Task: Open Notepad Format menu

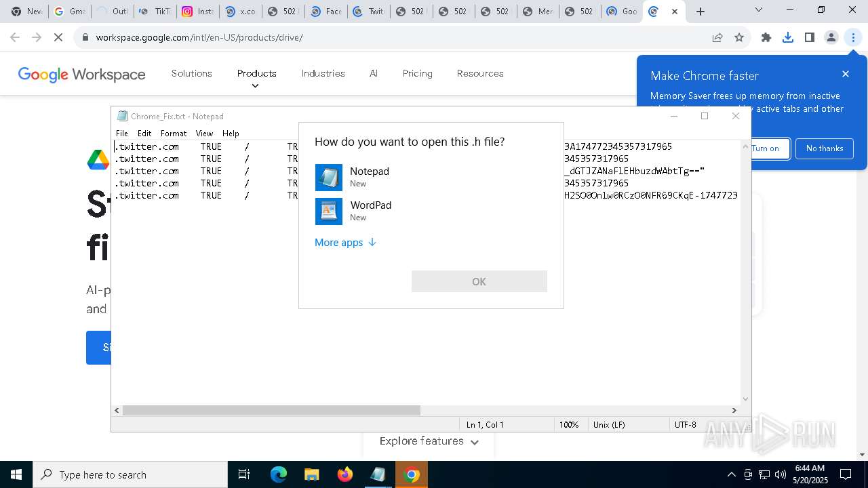Action: tap(174, 134)
